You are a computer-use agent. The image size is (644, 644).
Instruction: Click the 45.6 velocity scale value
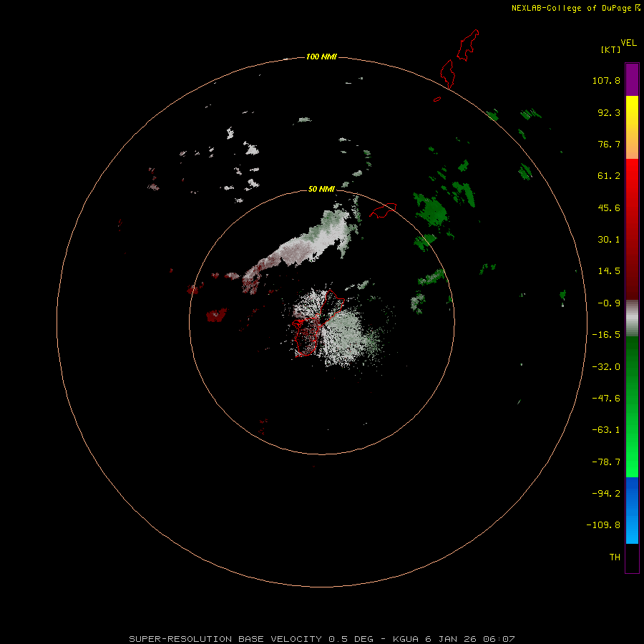tap(609, 208)
